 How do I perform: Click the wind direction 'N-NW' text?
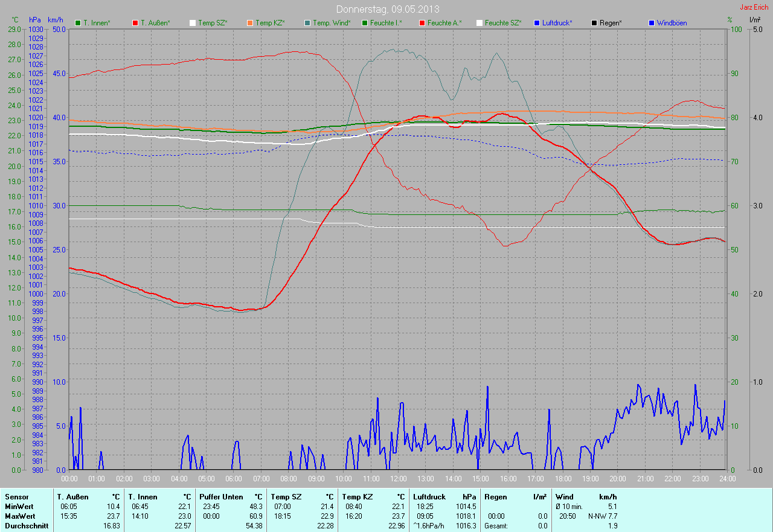(x=596, y=516)
